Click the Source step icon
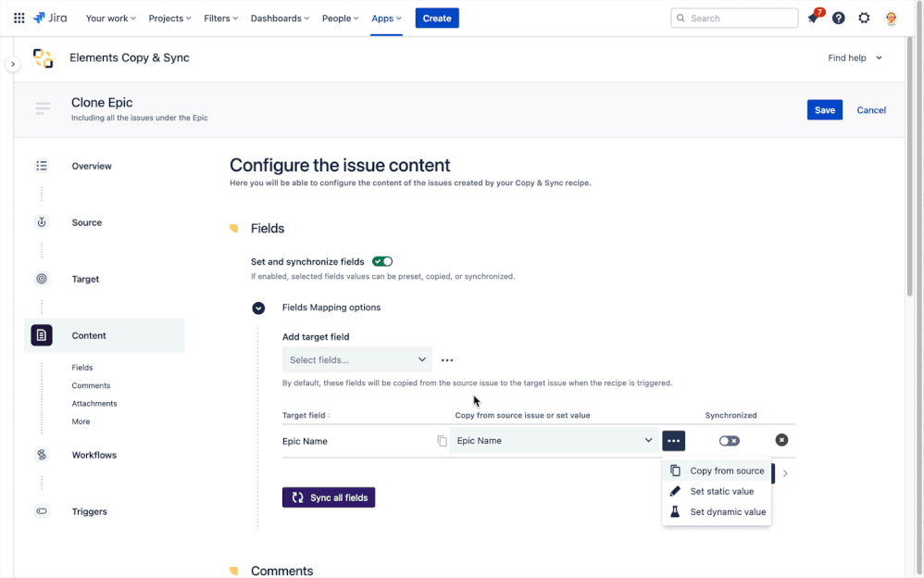Viewport: 924px width, 578px height. click(42, 222)
